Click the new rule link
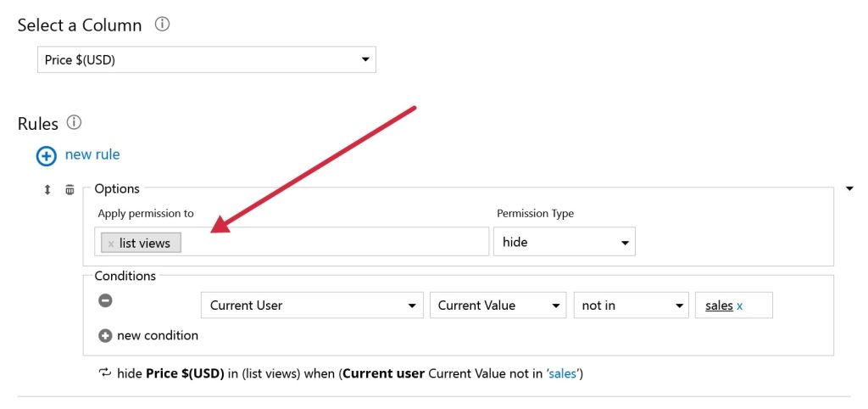This screenshot has height=409, width=868. coord(92,154)
